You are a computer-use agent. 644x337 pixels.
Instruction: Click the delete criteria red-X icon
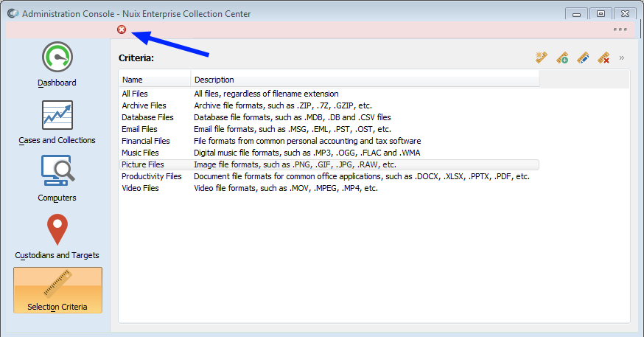pyautogui.click(x=603, y=58)
